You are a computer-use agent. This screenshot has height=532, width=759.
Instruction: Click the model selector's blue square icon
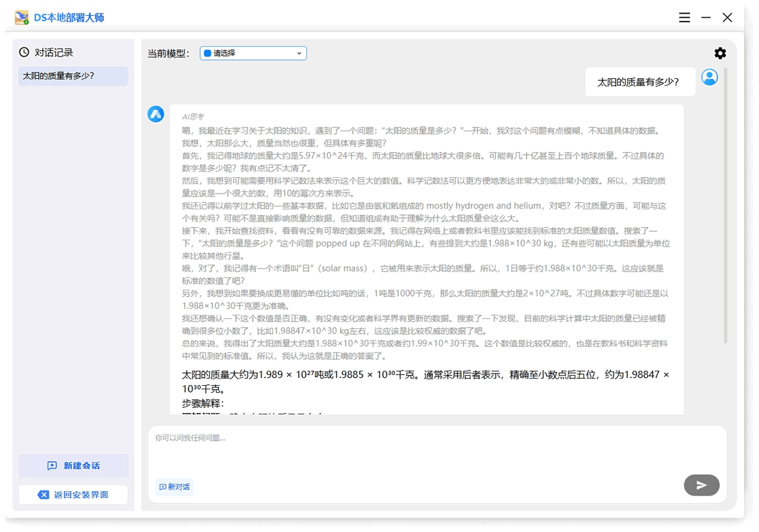(207, 53)
